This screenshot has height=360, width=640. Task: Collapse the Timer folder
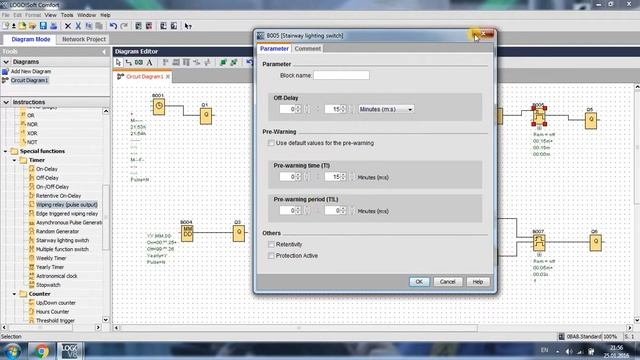click(14, 160)
